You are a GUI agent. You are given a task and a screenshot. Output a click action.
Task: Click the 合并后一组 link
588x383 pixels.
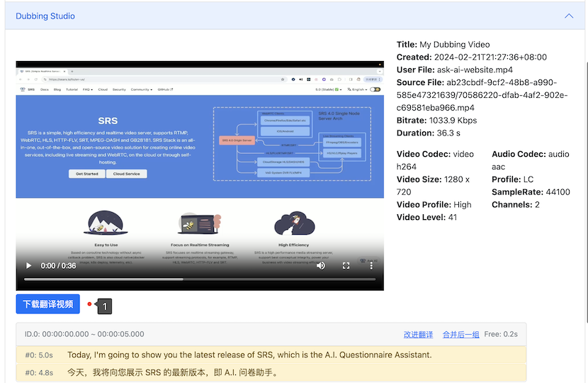pyautogui.click(x=460, y=334)
